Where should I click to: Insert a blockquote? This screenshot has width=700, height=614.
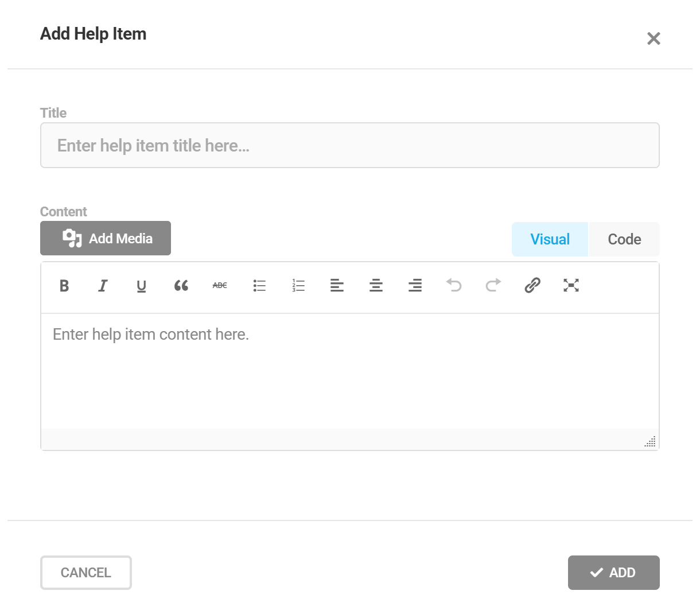pyautogui.click(x=180, y=286)
